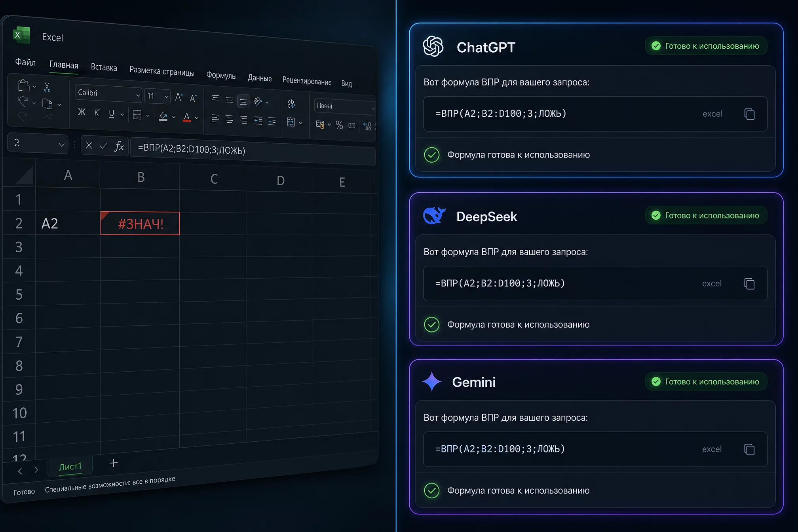Click the Excel logo icon
798x532 pixels.
coord(22,35)
